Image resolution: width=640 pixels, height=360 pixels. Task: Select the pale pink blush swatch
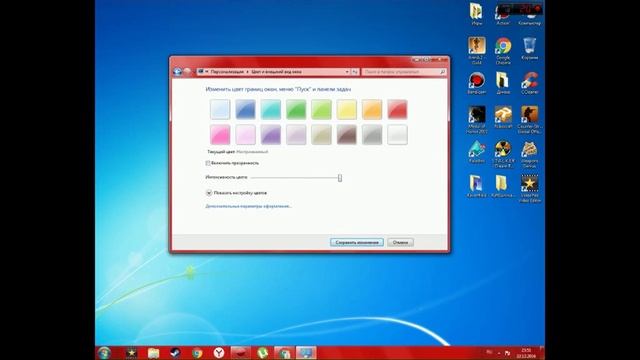[x=246, y=135]
